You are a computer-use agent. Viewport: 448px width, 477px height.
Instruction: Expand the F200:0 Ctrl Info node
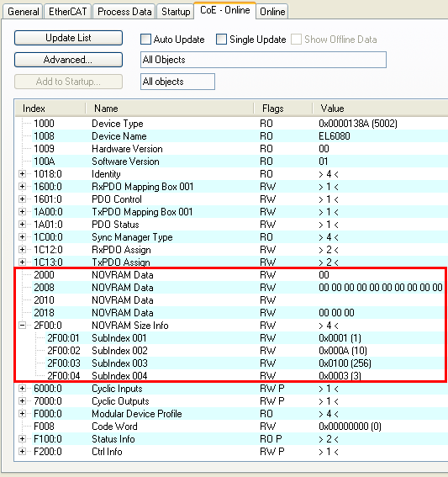point(22,452)
